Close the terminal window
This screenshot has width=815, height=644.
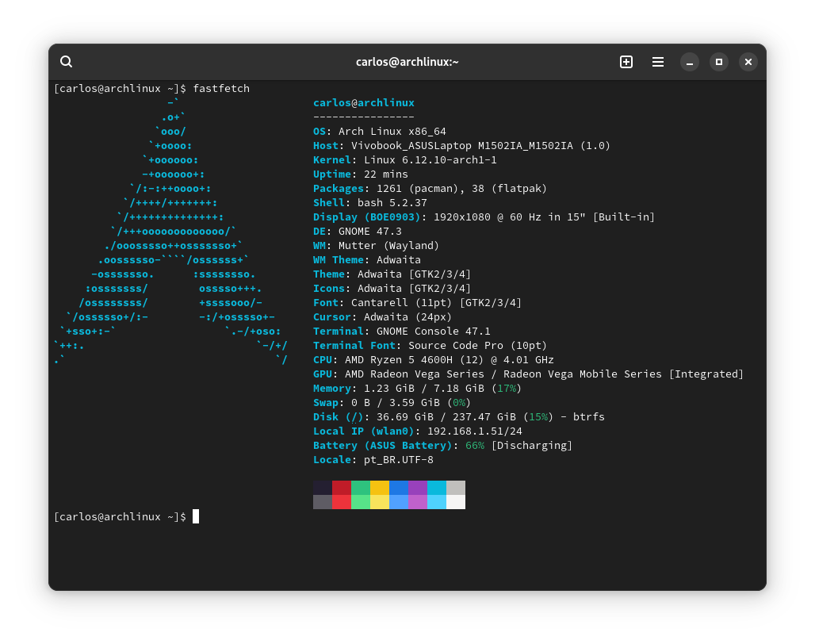point(748,62)
